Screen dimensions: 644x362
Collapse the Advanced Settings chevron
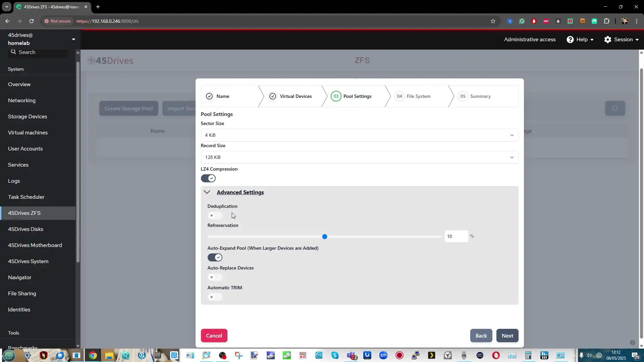(207, 192)
